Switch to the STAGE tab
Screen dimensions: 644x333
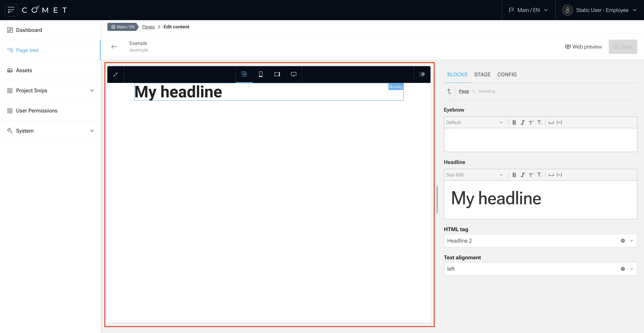click(x=482, y=75)
